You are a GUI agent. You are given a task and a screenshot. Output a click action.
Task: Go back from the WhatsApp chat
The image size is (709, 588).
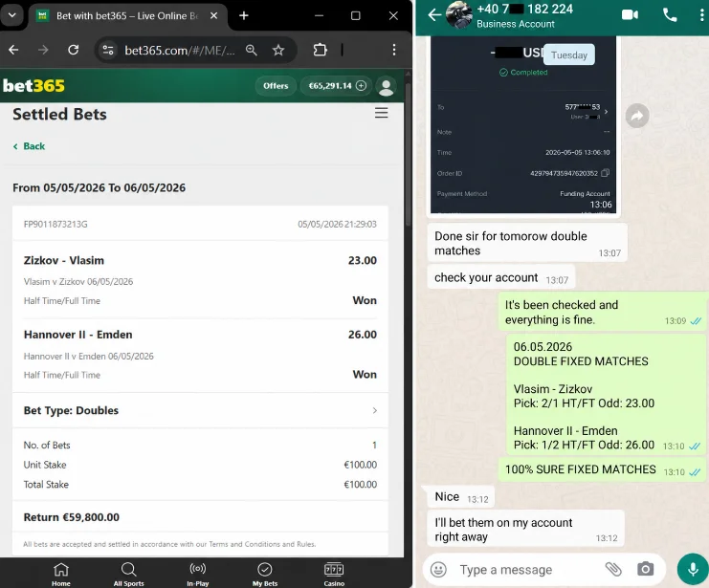tap(434, 15)
